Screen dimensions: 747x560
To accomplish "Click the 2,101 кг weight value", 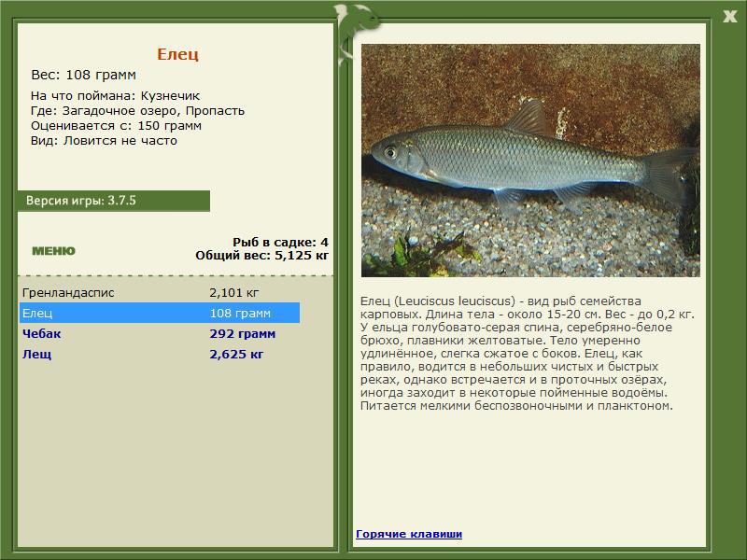I will pos(234,293).
